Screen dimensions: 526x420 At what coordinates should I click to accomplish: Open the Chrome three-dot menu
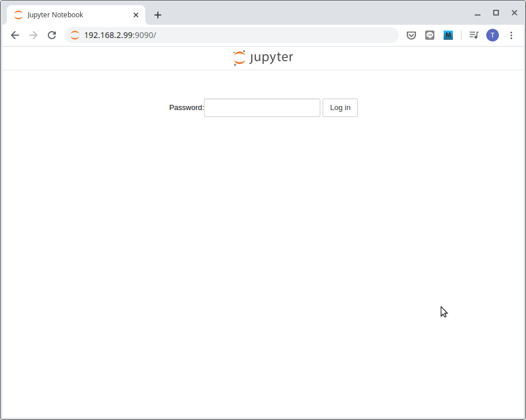point(511,35)
